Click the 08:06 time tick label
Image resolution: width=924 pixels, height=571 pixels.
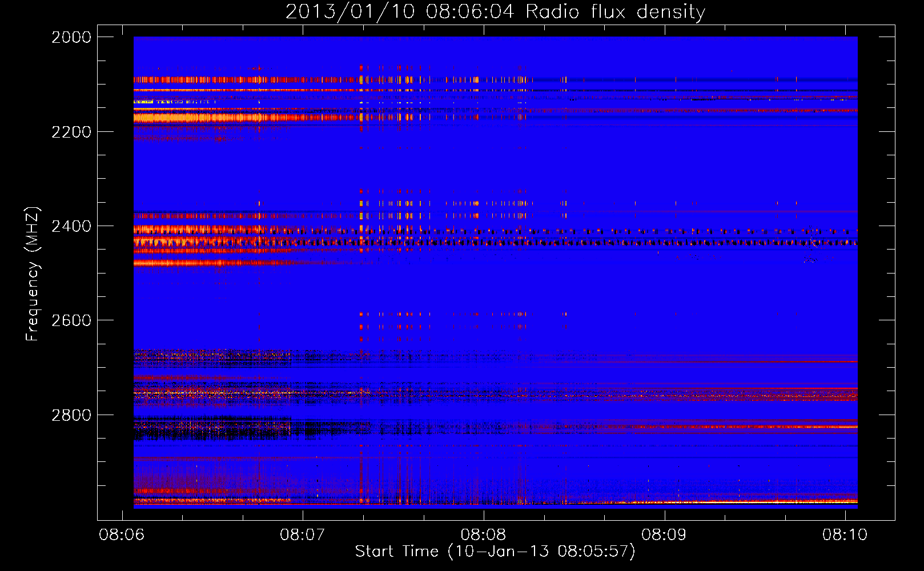pos(122,534)
